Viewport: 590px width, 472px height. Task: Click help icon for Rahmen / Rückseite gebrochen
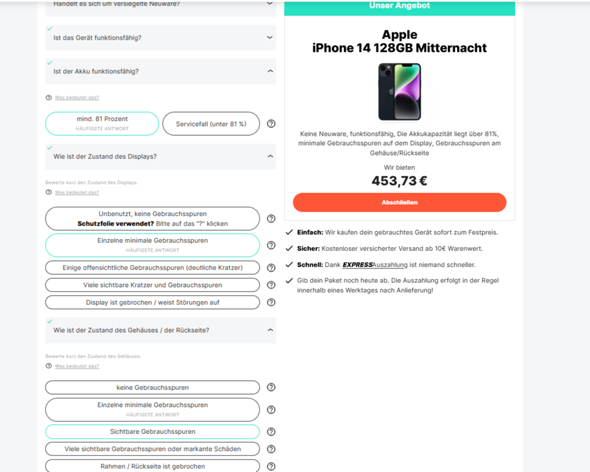pos(271,466)
